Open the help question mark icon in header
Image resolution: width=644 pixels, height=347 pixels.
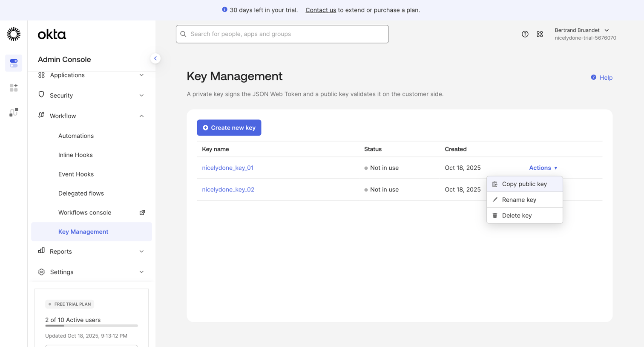click(x=525, y=34)
